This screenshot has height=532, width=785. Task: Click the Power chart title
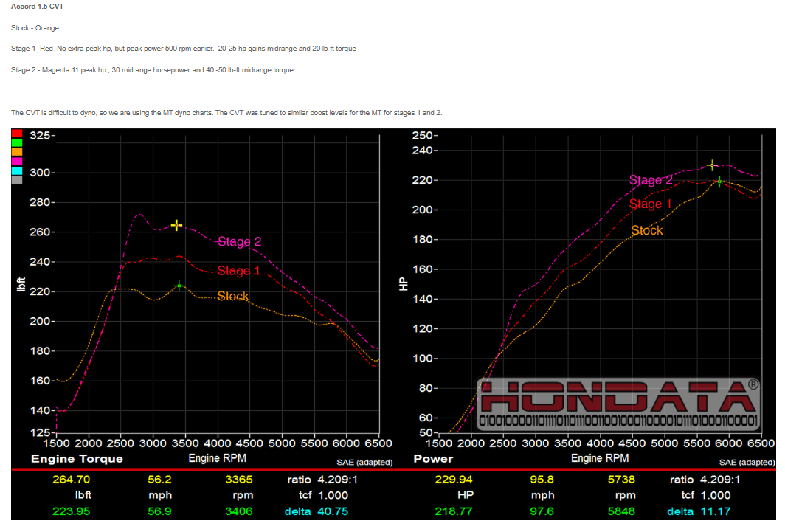pos(433,459)
